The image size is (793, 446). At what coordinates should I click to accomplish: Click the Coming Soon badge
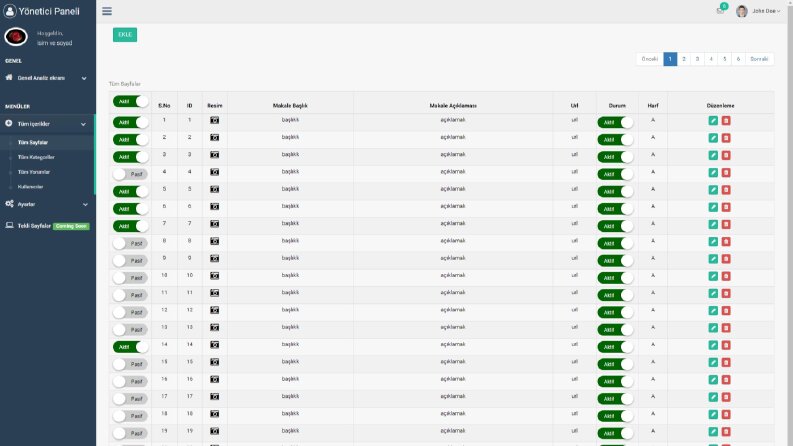71,226
